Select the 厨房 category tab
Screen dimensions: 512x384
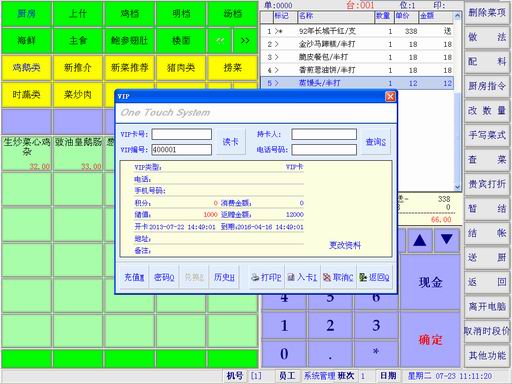pyautogui.click(x=26, y=14)
